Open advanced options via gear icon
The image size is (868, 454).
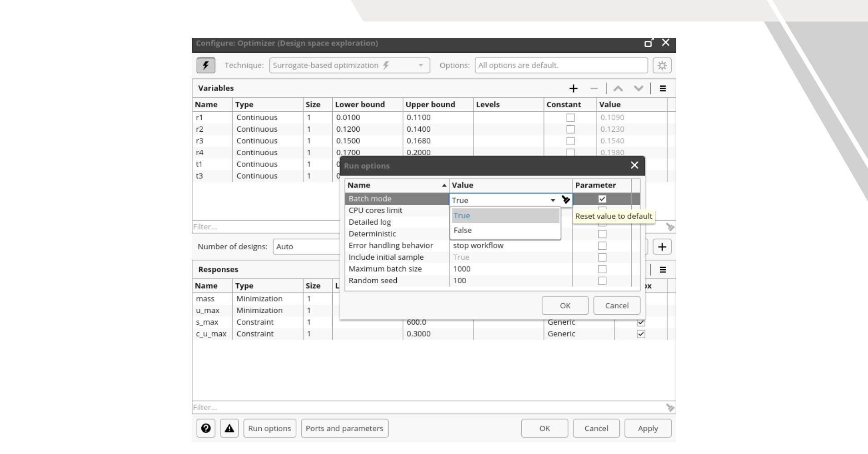(x=663, y=65)
